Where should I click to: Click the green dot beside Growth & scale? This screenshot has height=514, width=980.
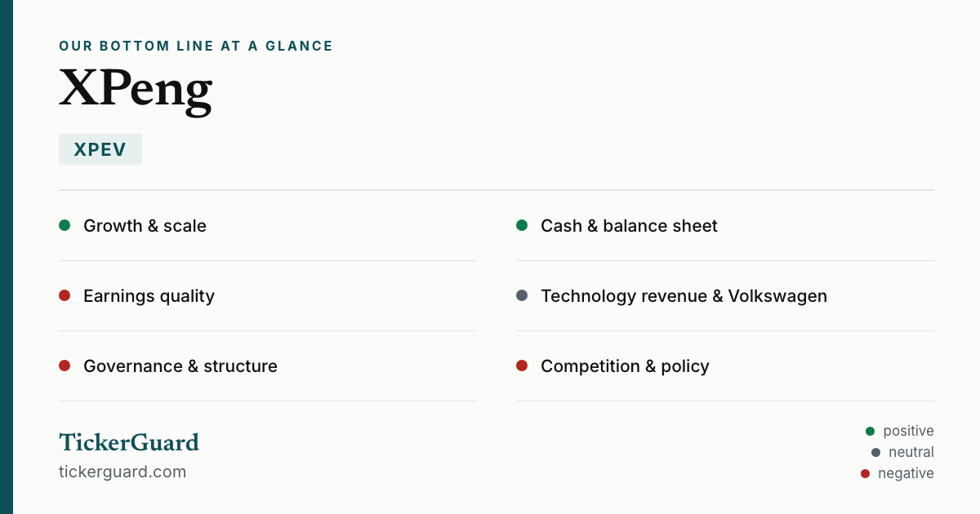(65, 225)
